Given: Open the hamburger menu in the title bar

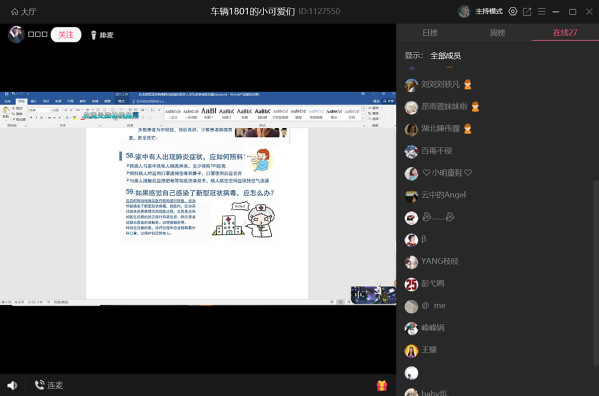Looking at the screenshot, I should coord(542,11).
